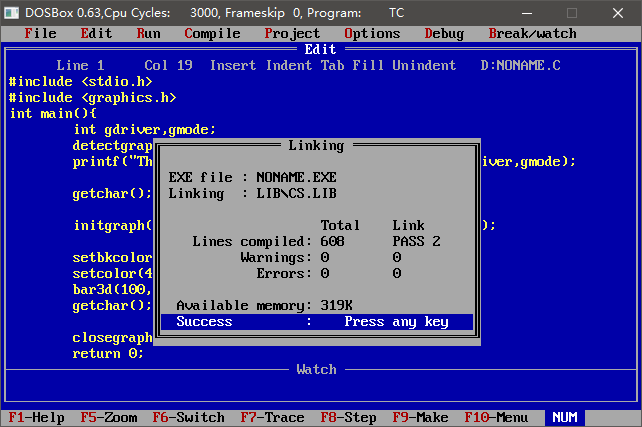The height and width of the screenshot is (427, 642).
Task: Open the Break/watch menu
Action: 532,33
